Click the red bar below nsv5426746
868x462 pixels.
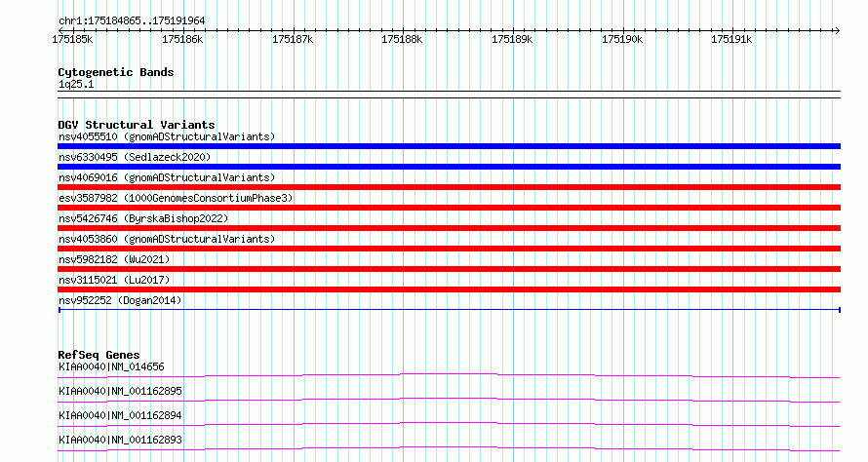click(x=449, y=228)
